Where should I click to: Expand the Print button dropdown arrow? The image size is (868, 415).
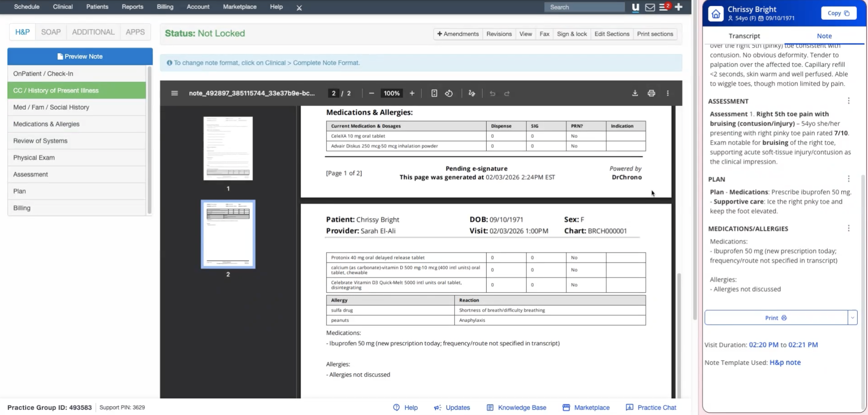tap(852, 318)
